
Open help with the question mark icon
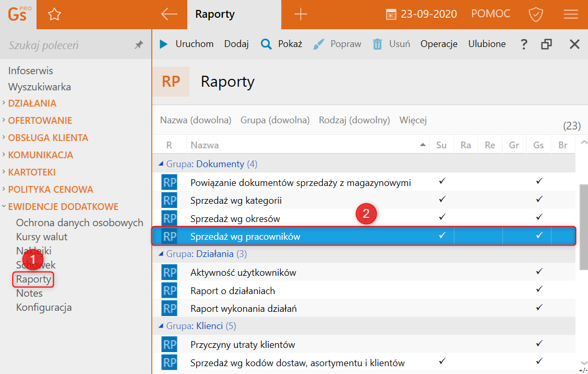pyautogui.click(x=524, y=44)
